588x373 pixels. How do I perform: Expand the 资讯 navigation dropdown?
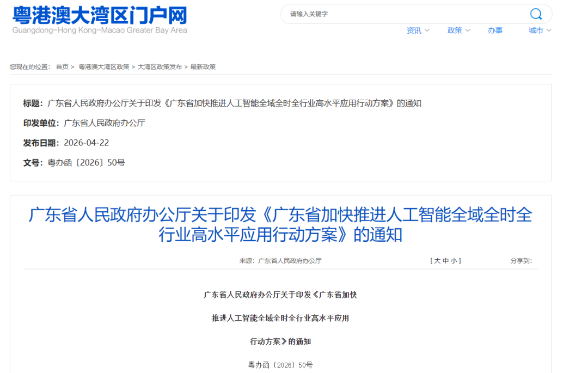pyautogui.click(x=417, y=30)
